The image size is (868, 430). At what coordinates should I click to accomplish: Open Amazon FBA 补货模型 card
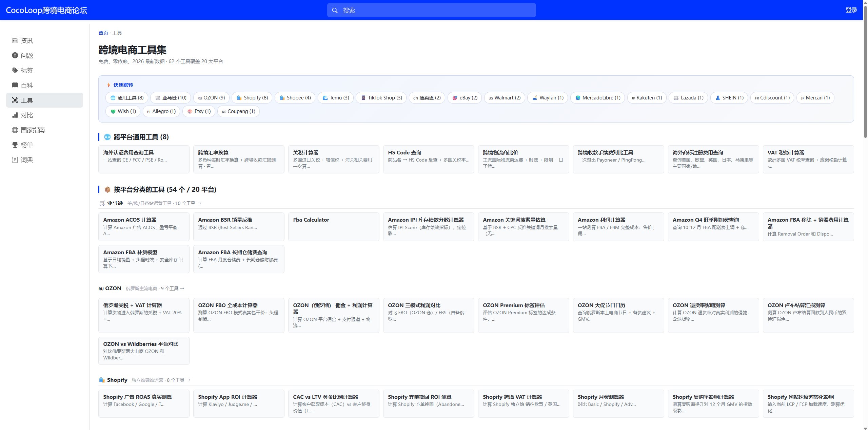[x=144, y=259]
